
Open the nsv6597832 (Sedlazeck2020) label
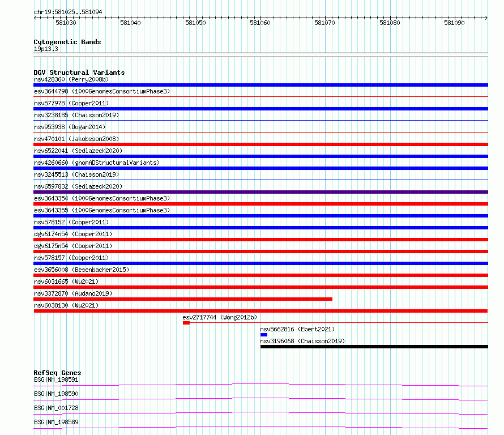click(x=78, y=186)
